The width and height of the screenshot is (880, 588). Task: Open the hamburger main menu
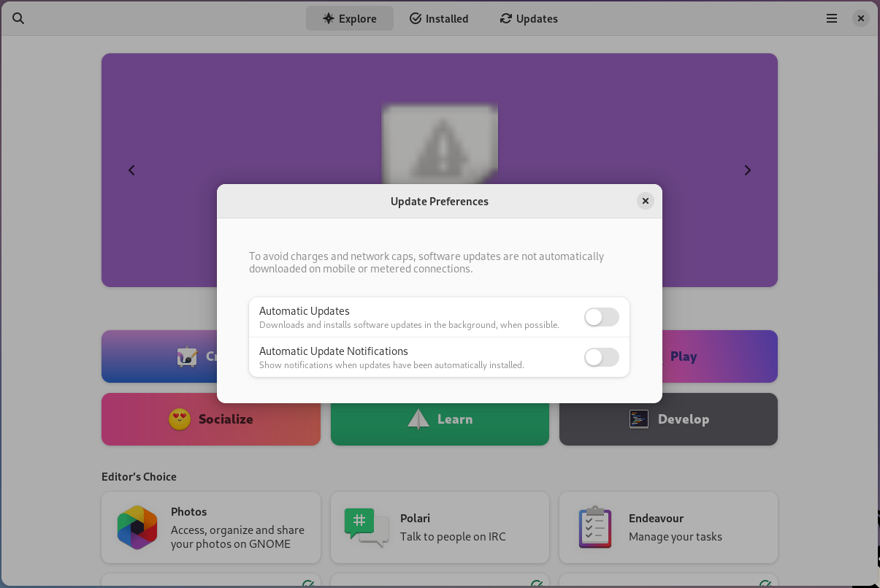click(x=832, y=19)
